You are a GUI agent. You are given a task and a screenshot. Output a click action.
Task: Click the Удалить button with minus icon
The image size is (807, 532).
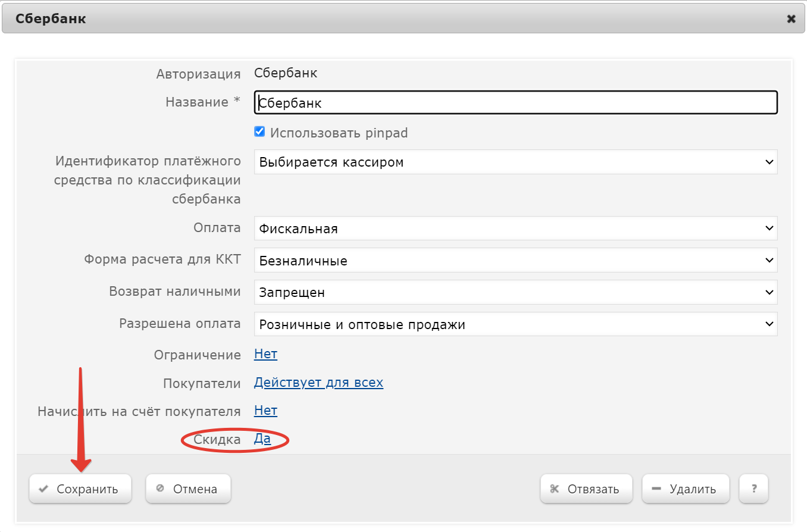(686, 489)
